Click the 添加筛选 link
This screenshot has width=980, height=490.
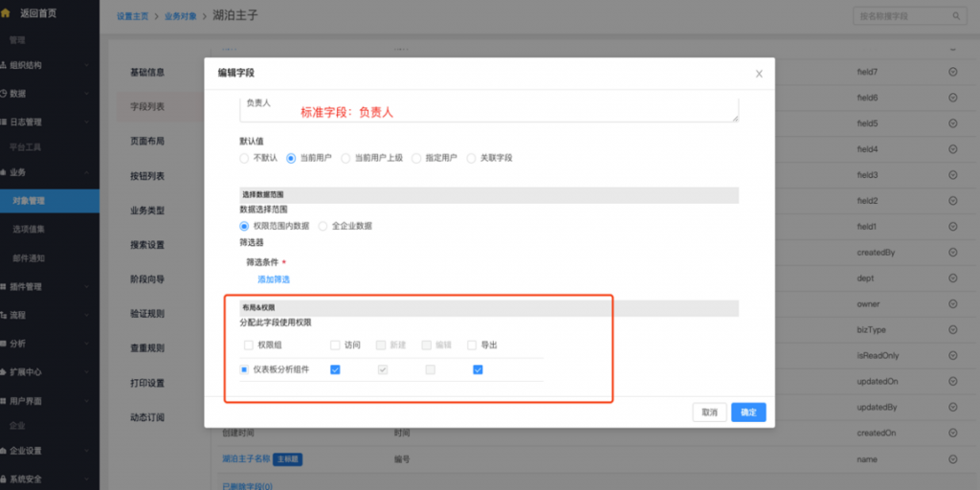[x=274, y=279]
